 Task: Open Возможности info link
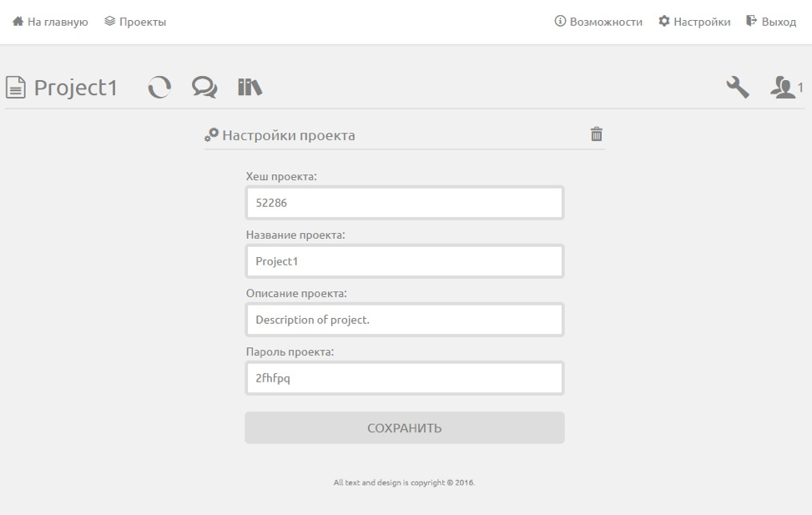coord(598,22)
